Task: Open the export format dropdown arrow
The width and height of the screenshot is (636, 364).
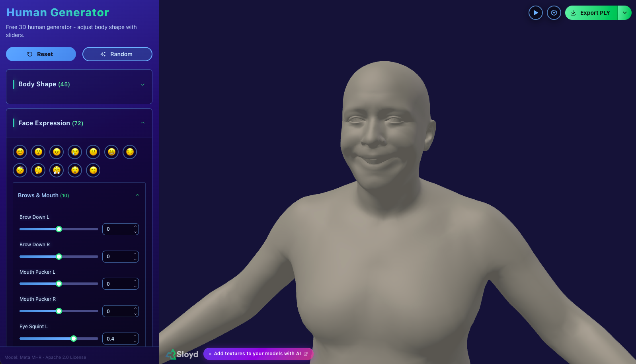Action: (x=625, y=13)
